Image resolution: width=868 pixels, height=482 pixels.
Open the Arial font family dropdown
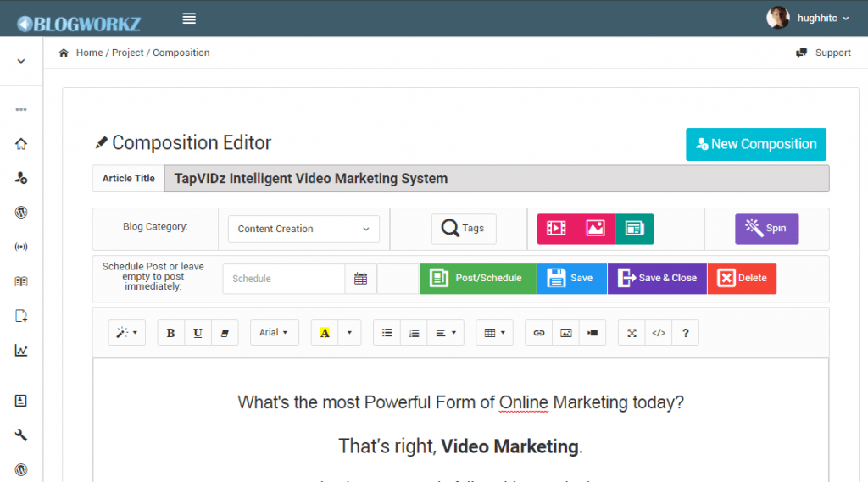click(x=274, y=333)
